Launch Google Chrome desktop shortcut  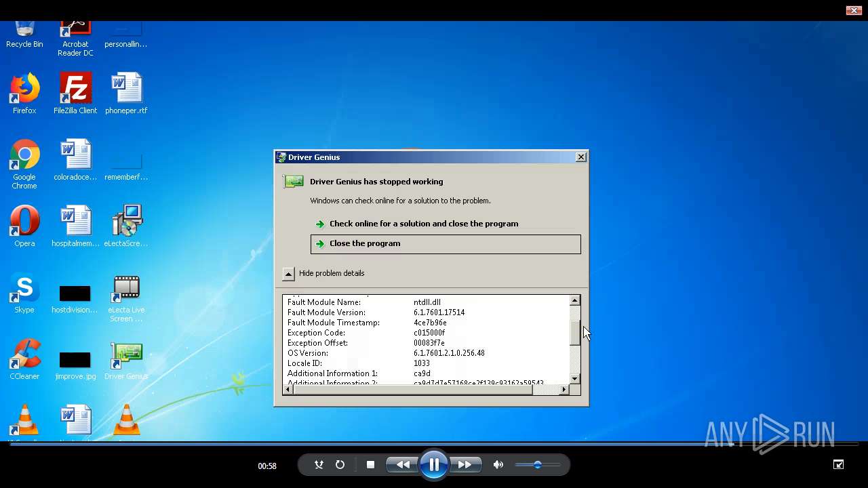(x=24, y=165)
